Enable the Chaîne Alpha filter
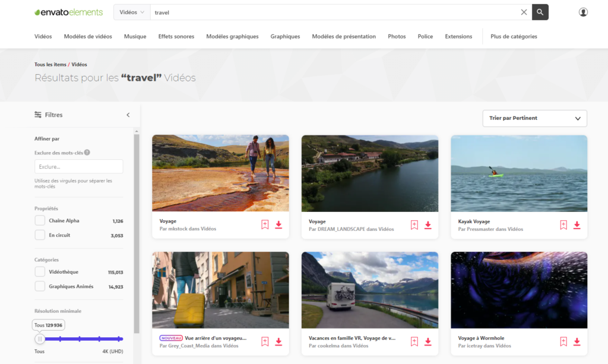Viewport: 608px width, 364px height. [x=39, y=221]
